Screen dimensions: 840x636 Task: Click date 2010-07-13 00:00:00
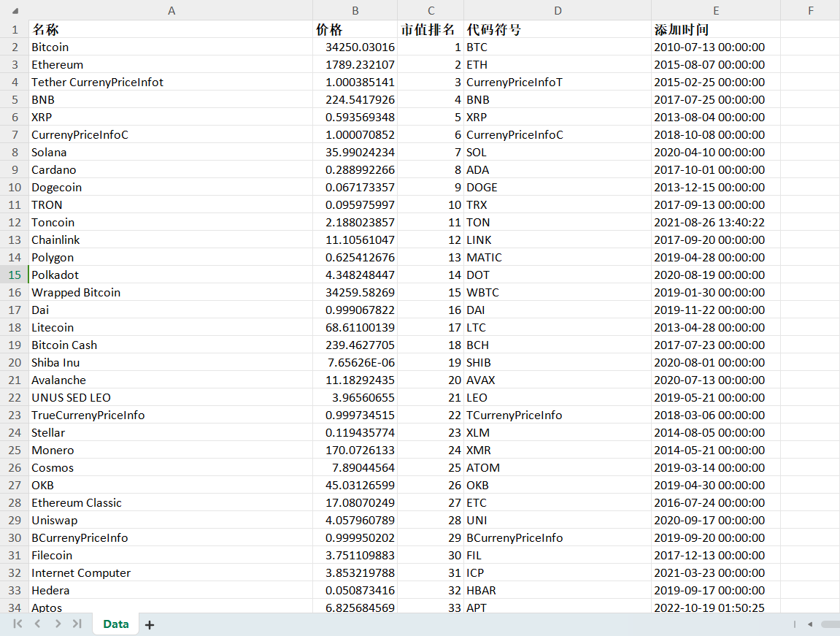coord(716,47)
